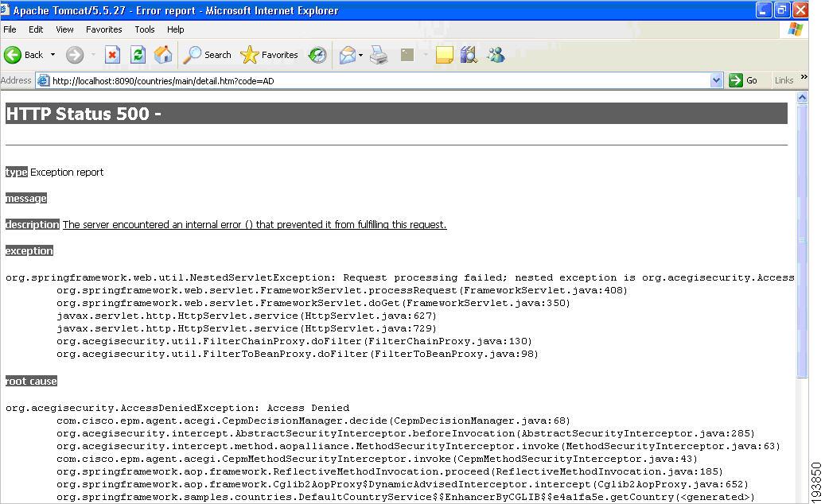Open the Edit menu
Screen dimensions: 825x504
point(36,29)
